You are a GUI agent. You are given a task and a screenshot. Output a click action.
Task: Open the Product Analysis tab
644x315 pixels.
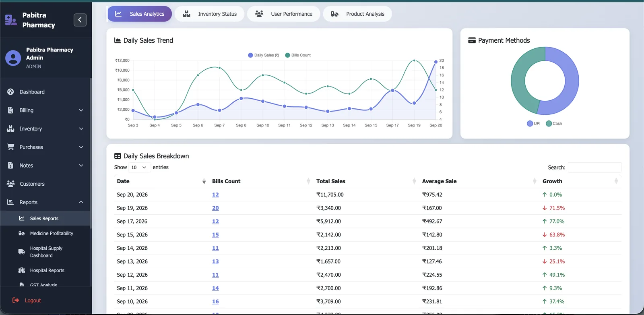point(357,14)
